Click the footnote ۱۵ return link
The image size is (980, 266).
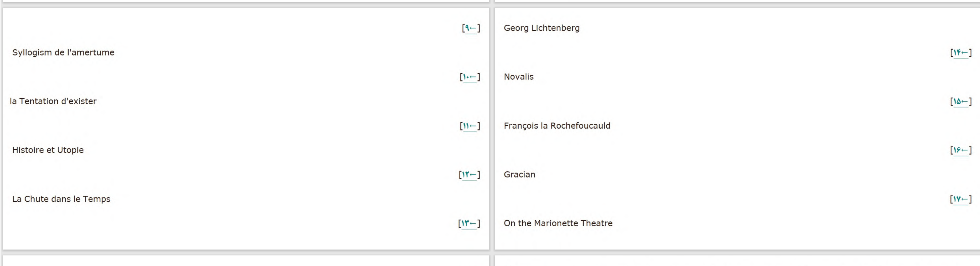[x=961, y=101]
